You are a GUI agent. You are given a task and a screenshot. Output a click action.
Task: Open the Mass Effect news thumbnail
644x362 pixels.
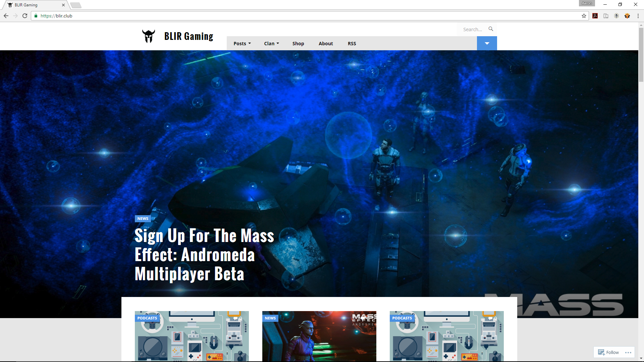319,337
